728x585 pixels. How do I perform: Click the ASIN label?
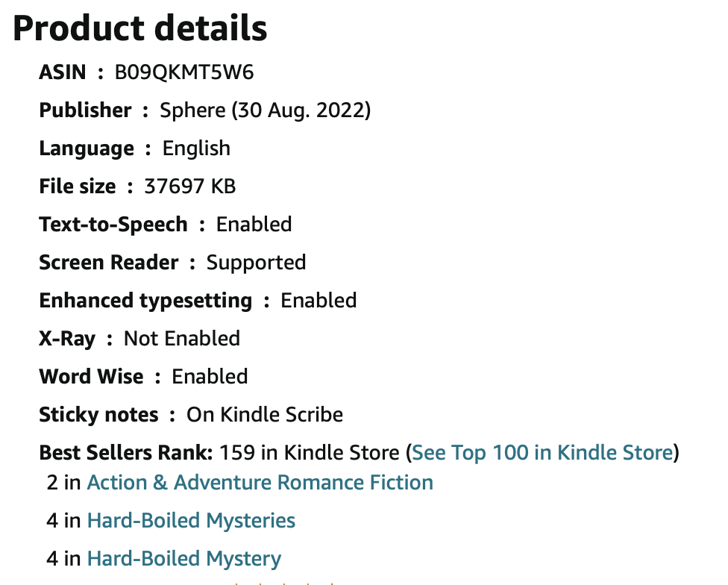point(63,72)
